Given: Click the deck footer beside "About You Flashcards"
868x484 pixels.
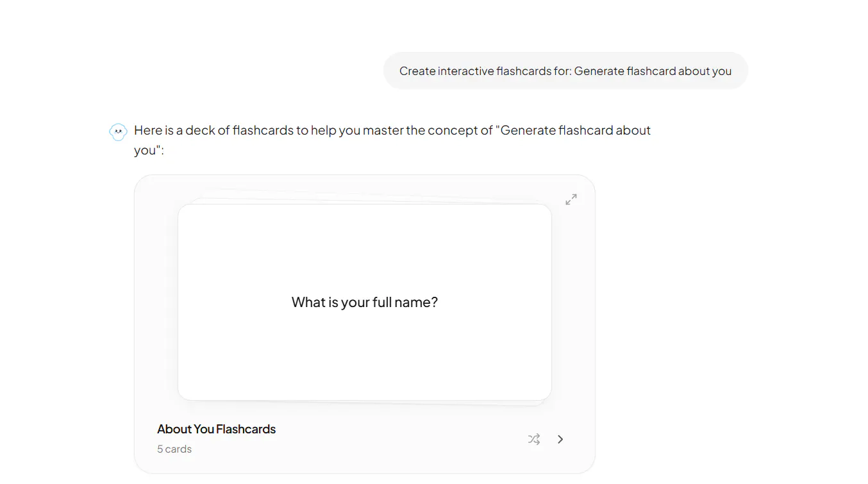Looking at the screenshot, I should click(x=397, y=438).
